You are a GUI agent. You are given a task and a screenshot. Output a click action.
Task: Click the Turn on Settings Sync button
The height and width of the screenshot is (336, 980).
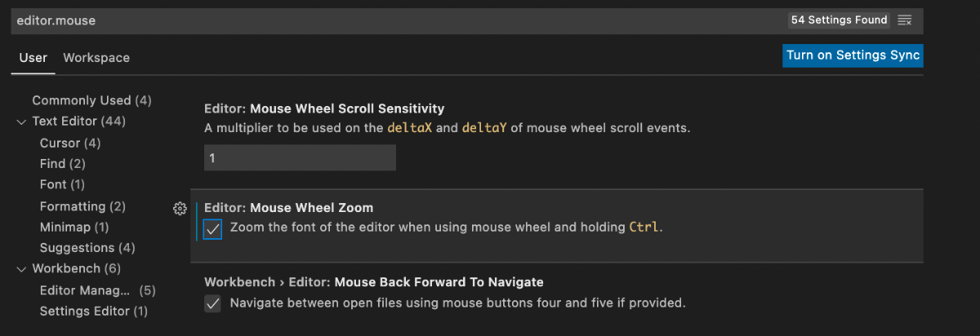click(x=853, y=55)
